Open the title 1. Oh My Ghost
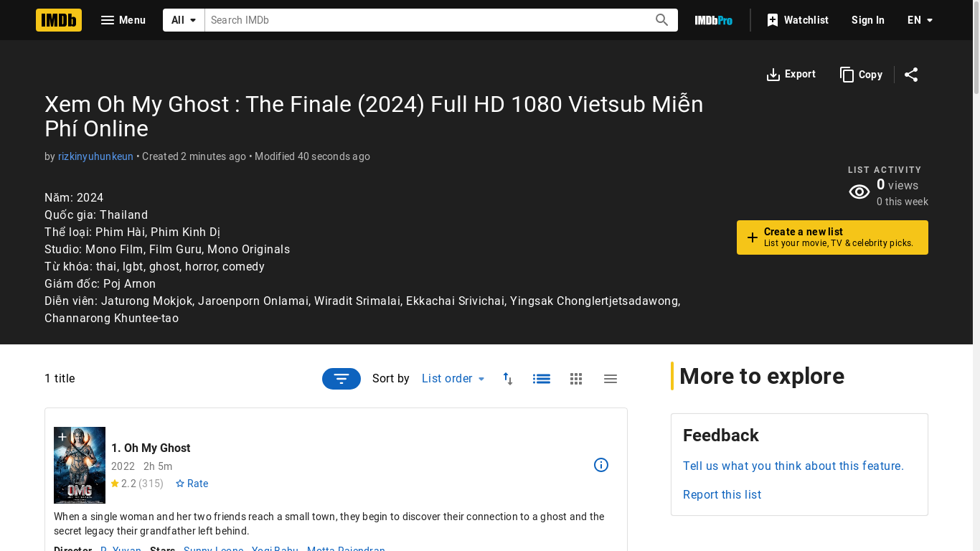 [151, 448]
